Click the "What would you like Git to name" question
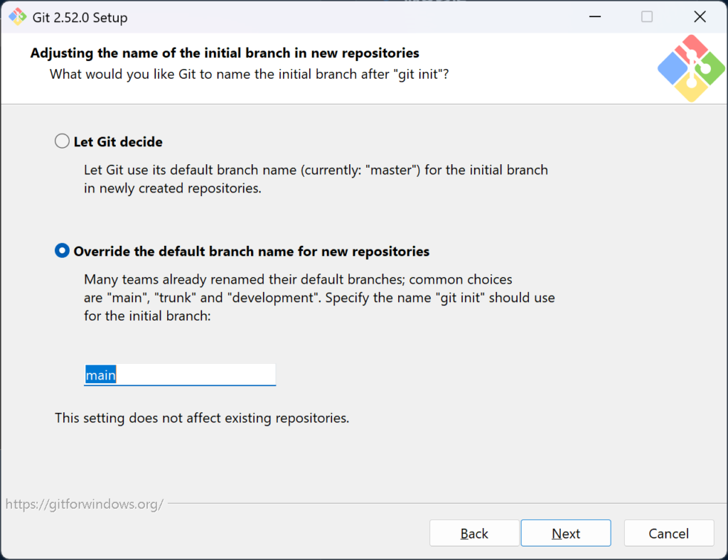This screenshot has width=728, height=560. [249, 74]
